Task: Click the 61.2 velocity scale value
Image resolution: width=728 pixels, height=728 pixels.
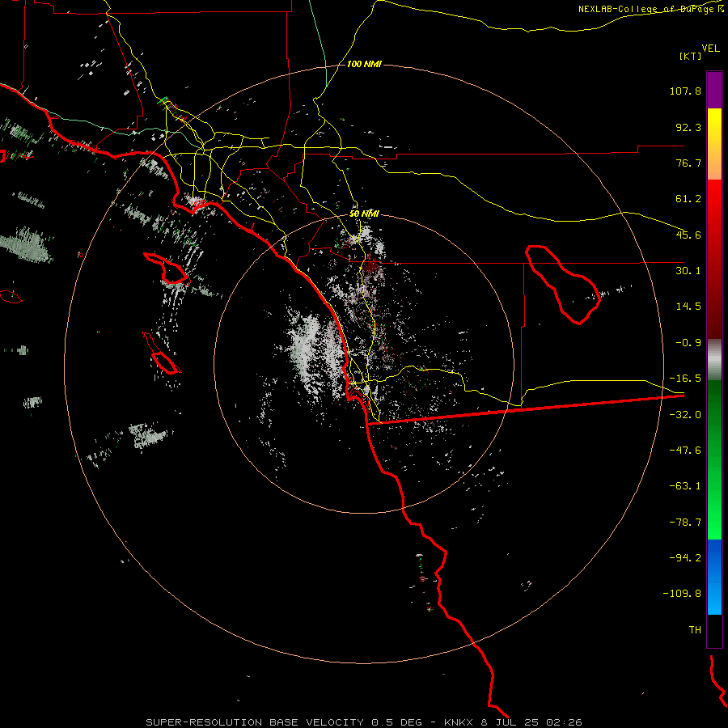Action: coord(688,199)
